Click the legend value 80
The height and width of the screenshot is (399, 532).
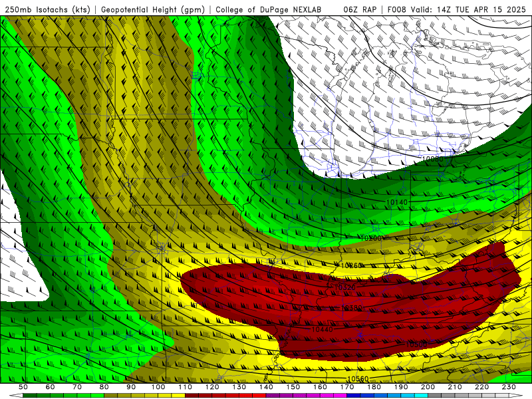pos(104,387)
